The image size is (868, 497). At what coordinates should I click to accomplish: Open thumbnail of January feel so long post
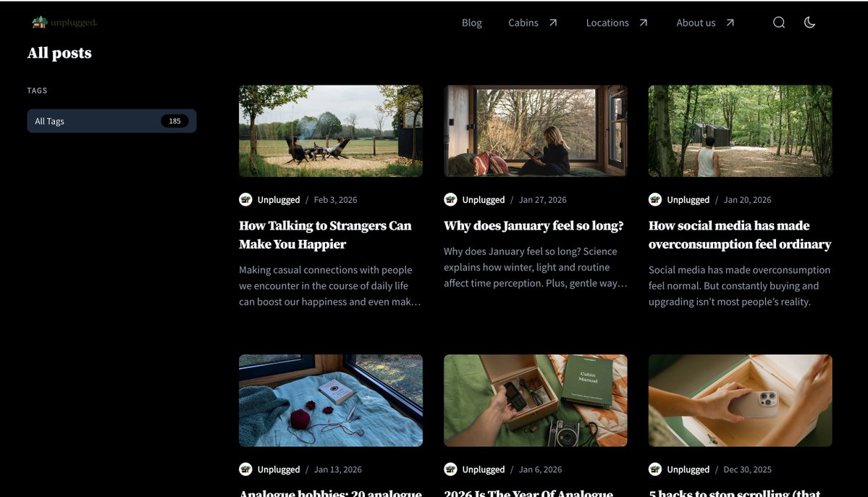coord(535,130)
